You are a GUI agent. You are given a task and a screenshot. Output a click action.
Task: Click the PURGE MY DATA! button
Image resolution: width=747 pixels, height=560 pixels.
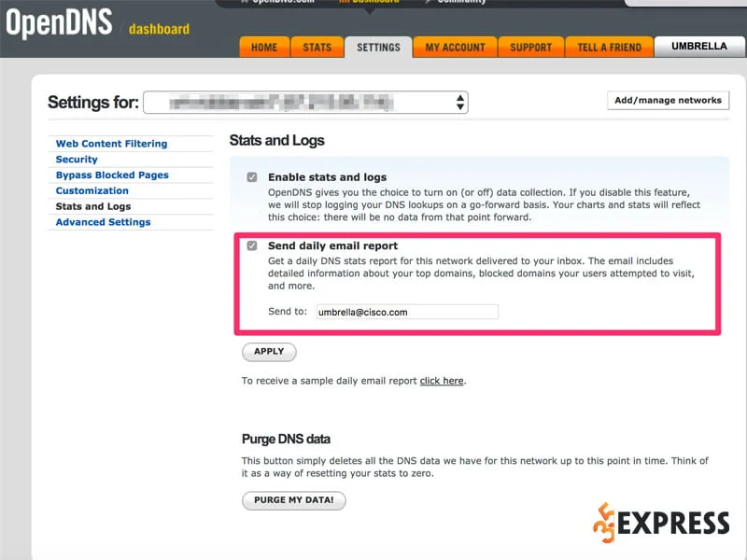tap(294, 500)
